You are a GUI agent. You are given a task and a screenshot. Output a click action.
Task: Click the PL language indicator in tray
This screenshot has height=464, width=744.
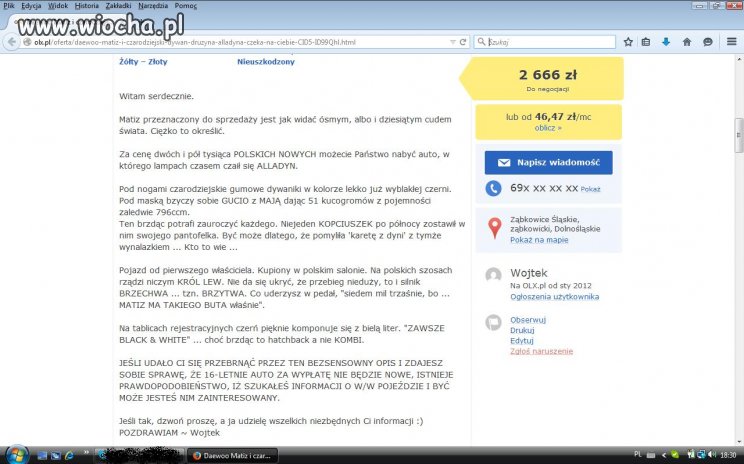tap(638, 455)
